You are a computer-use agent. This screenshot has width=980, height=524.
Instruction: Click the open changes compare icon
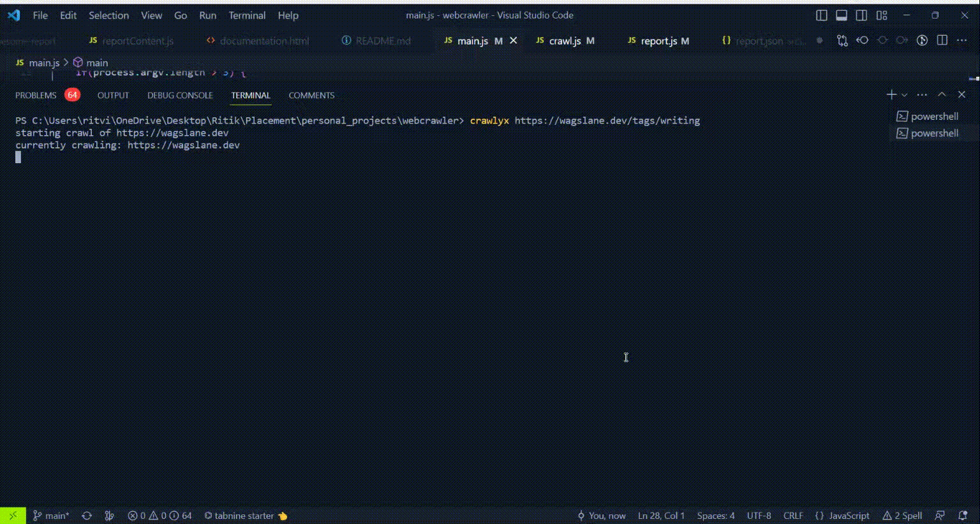(842, 40)
